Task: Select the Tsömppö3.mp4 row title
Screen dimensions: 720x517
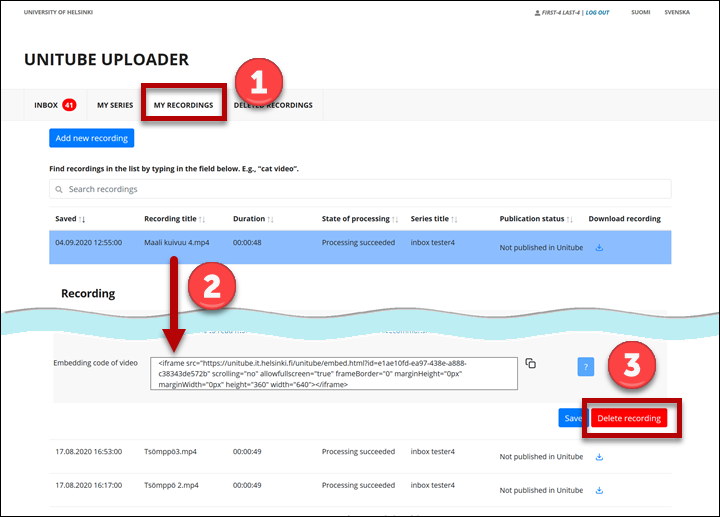Action: pyautogui.click(x=170, y=452)
